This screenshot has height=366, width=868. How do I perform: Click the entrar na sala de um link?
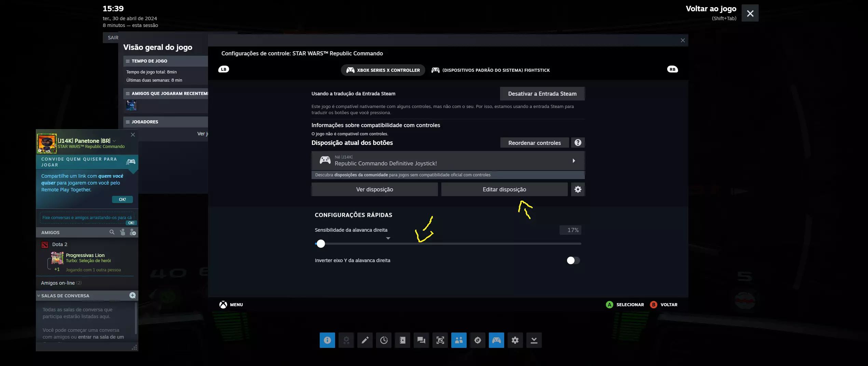click(x=101, y=337)
